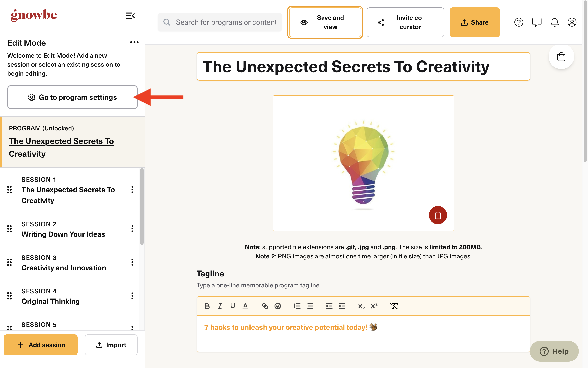This screenshot has width=588, height=368.
Task: Apply superscript formatting
Action: tap(374, 306)
